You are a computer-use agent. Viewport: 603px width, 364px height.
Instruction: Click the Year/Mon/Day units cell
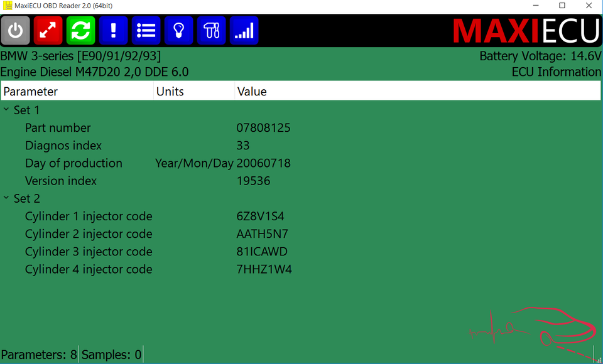point(194,163)
